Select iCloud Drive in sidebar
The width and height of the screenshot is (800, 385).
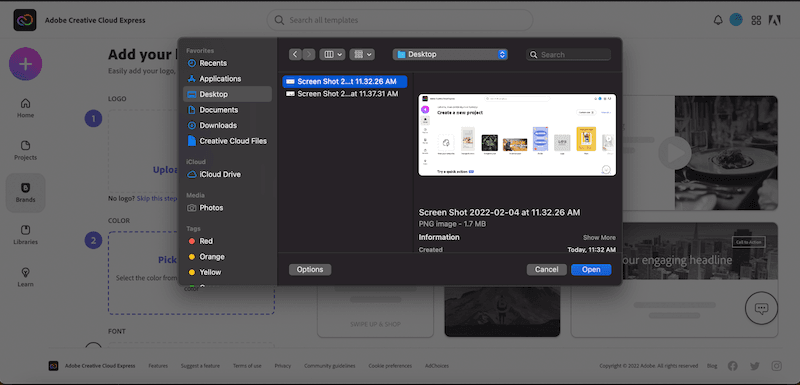227,174
